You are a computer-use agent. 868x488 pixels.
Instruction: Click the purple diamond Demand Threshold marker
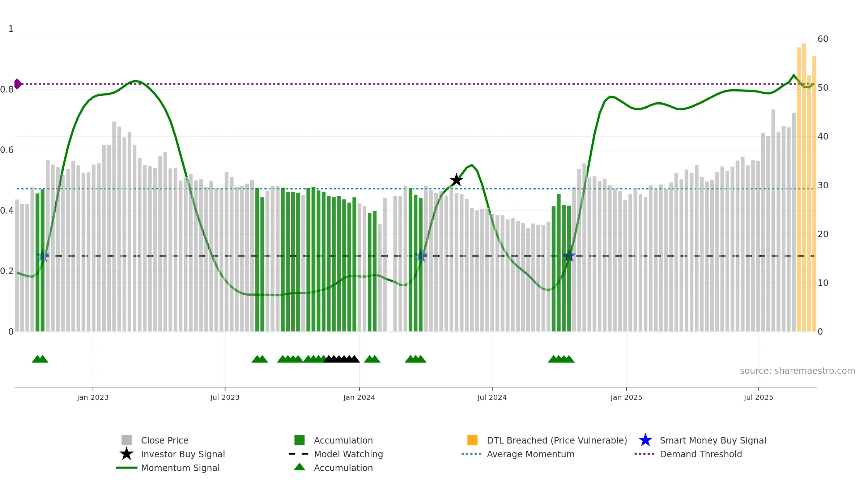18,84
